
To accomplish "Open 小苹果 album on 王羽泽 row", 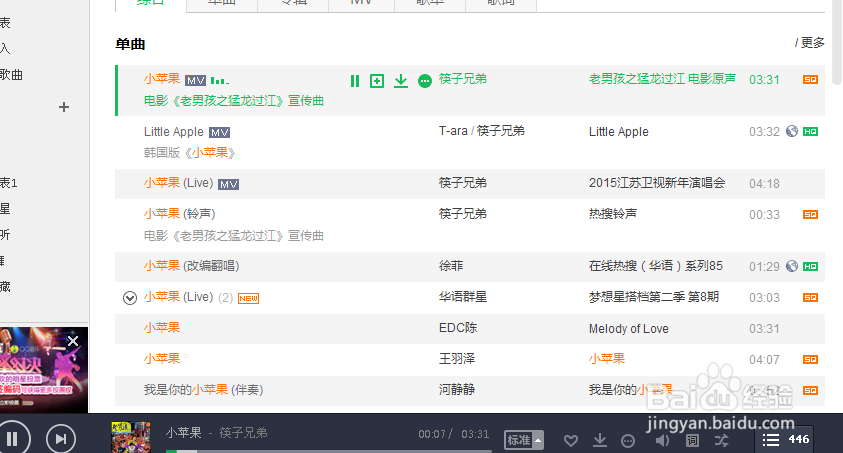I will coord(607,359).
